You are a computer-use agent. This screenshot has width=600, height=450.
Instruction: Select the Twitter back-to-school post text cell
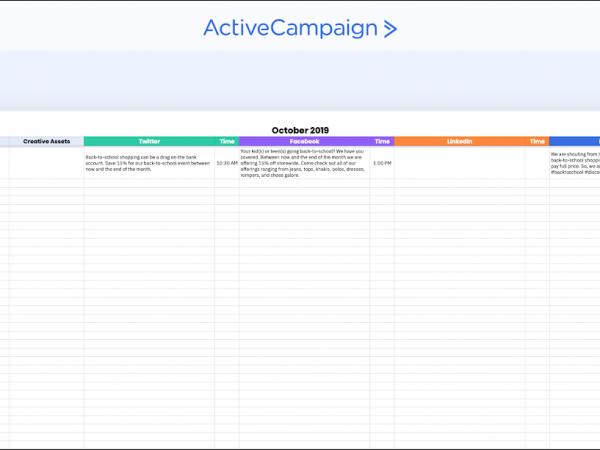[x=149, y=162]
